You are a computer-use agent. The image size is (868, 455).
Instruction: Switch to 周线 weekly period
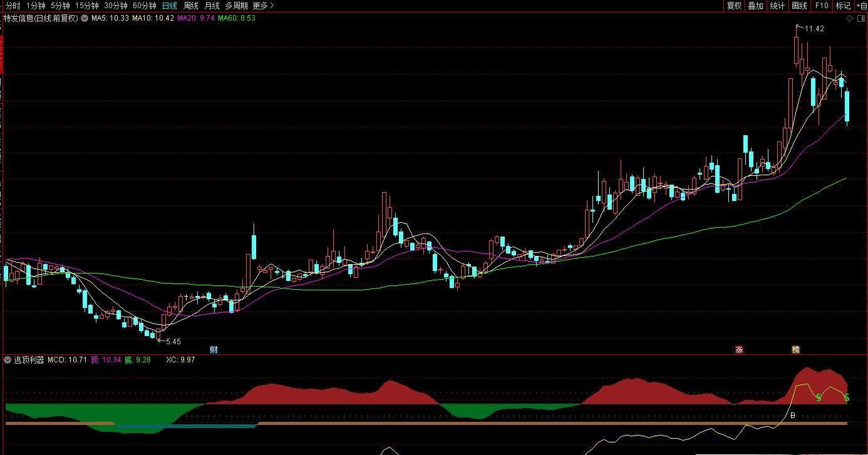point(190,6)
